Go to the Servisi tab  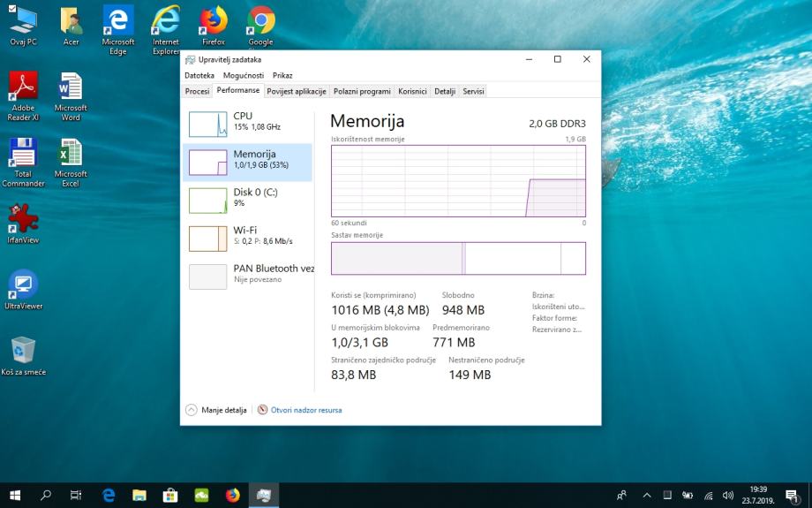(x=473, y=91)
